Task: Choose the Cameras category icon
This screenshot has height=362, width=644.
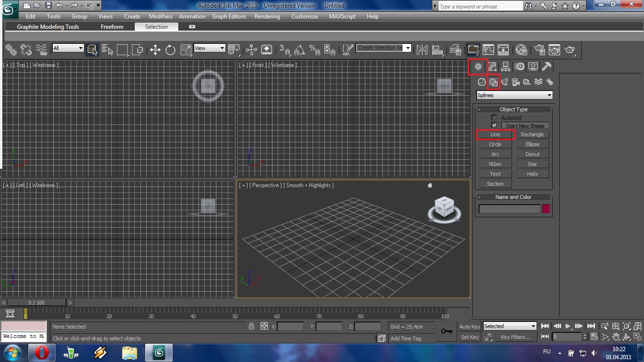Action: (516, 82)
